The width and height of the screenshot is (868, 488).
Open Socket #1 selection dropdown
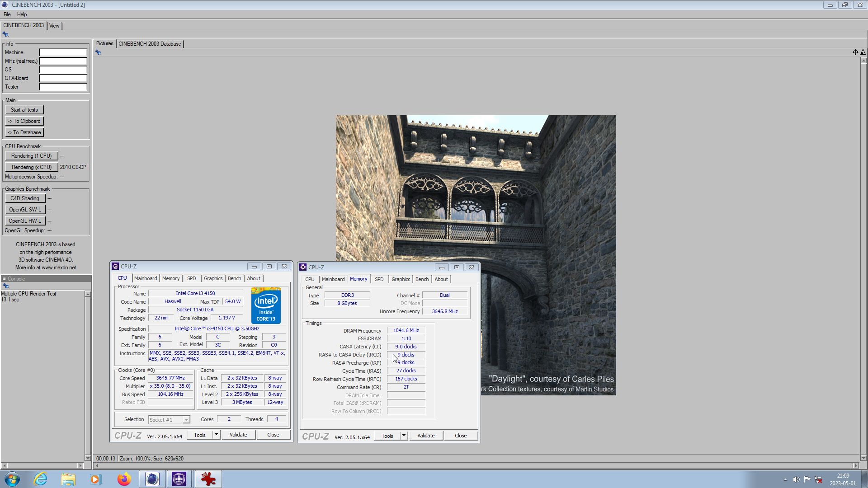186,420
